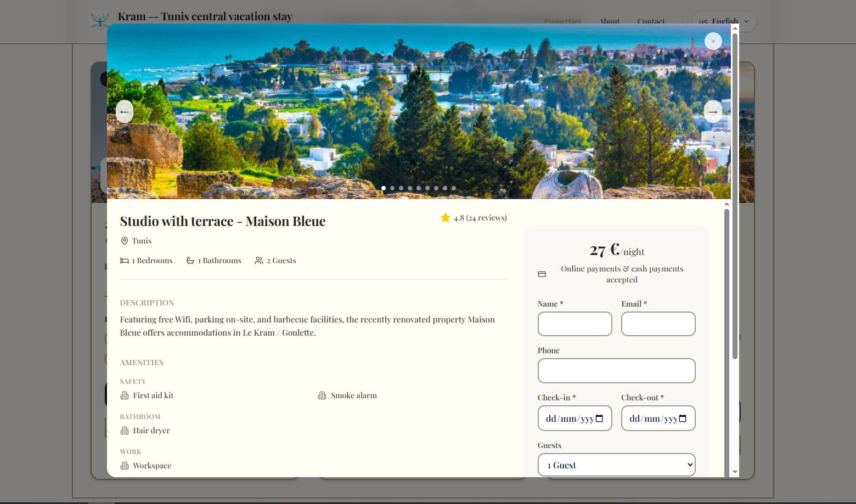This screenshot has height=504, width=856.
Task: Click the BATHROOM category label
Action: click(x=140, y=417)
